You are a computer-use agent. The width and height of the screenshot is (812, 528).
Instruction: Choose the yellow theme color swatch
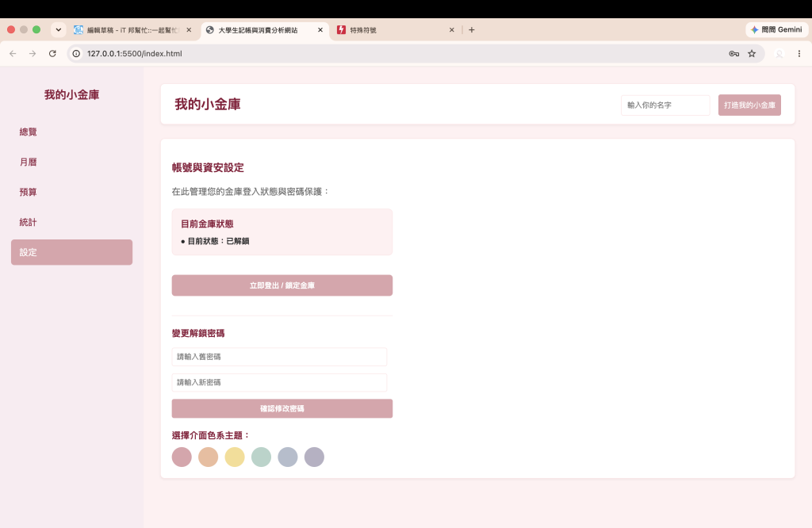(x=235, y=457)
